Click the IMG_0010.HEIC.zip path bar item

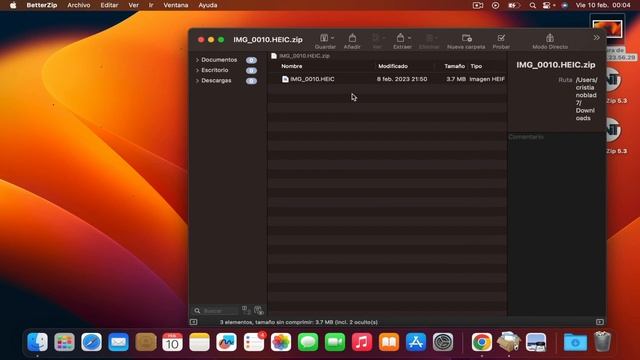coord(300,56)
